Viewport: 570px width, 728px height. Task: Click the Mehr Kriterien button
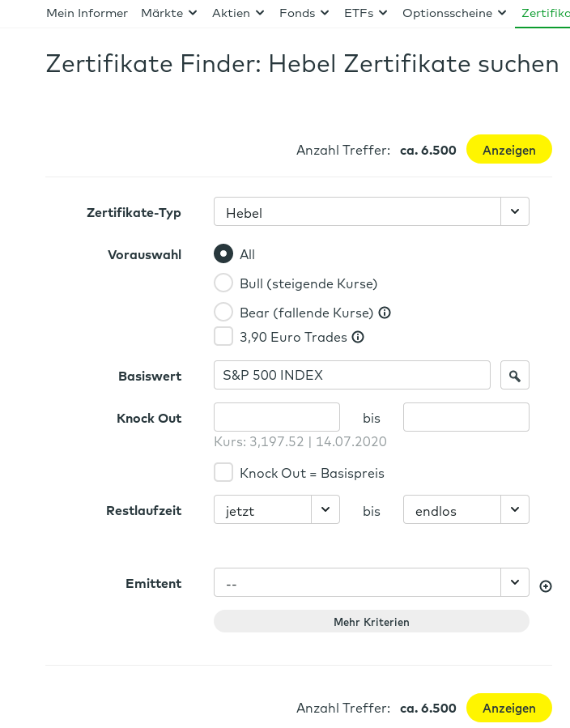pyautogui.click(x=372, y=622)
